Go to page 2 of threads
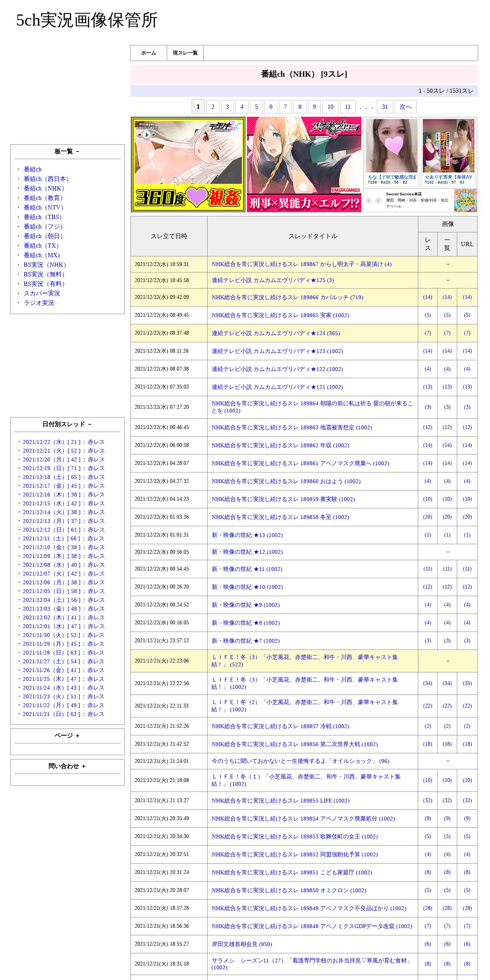The image size is (490, 980). tap(213, 107)
